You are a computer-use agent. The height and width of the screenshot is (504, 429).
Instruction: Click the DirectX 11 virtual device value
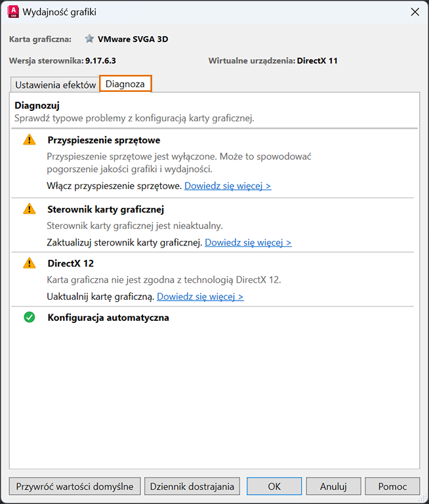click(317, 60)
